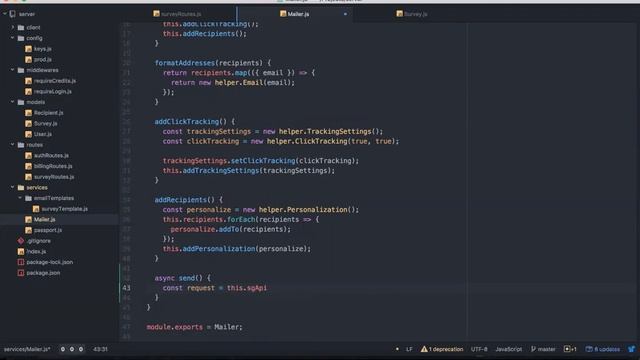Click the passport.js file icon
This screenshot has width=640, height=360.
click(28, 230)
